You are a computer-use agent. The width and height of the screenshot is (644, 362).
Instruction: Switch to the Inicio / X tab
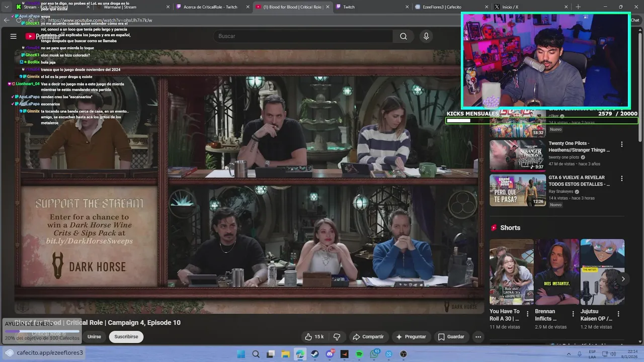click(531, 7)
